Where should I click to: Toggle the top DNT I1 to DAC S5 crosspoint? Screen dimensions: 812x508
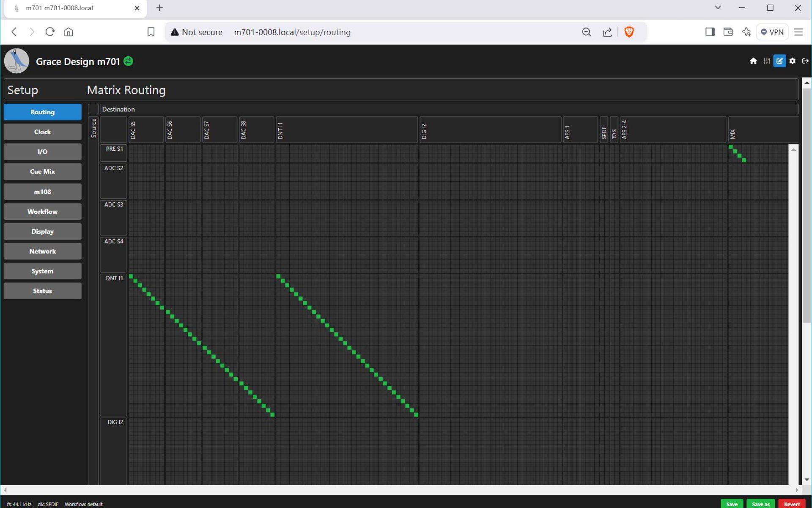pyautogui.click(x=131, y=276)
